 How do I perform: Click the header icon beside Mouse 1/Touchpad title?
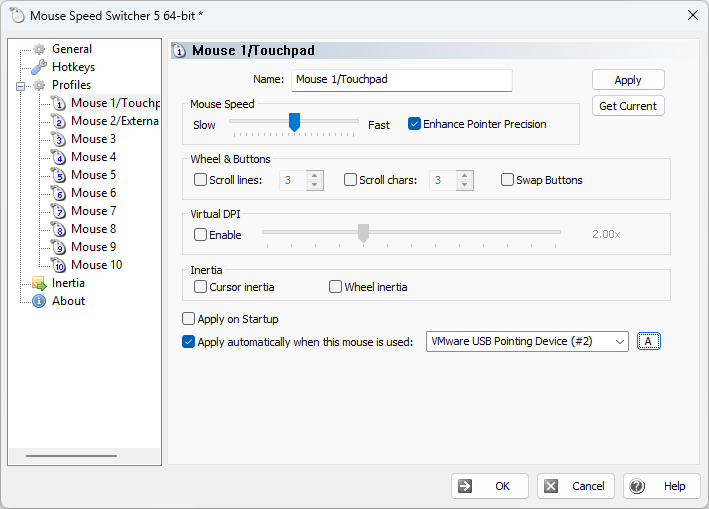(x=180, y=51)
